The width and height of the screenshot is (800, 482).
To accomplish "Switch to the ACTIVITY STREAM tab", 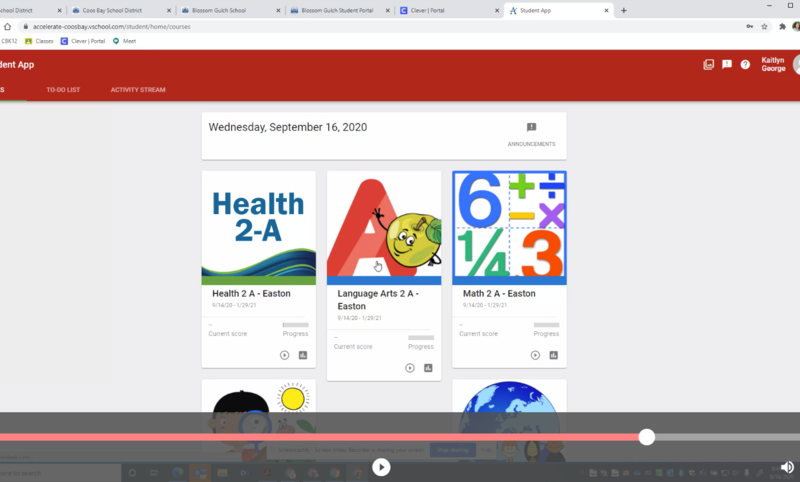I will [138, 90].
